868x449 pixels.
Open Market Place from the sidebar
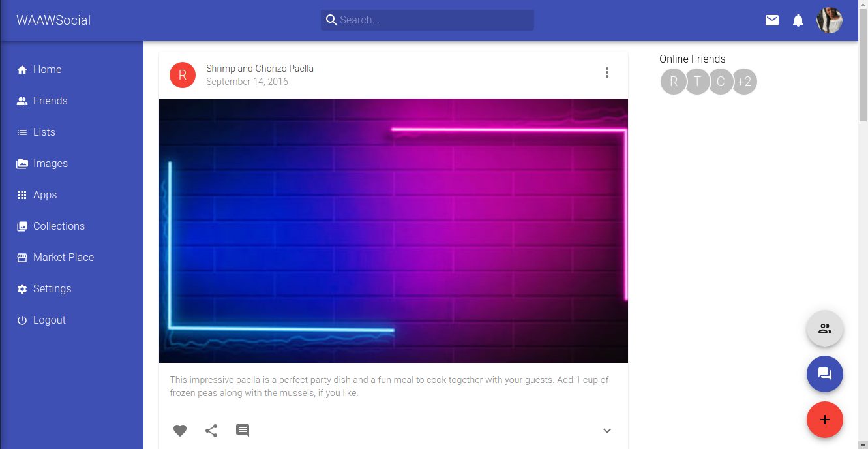tap(63, 257)
